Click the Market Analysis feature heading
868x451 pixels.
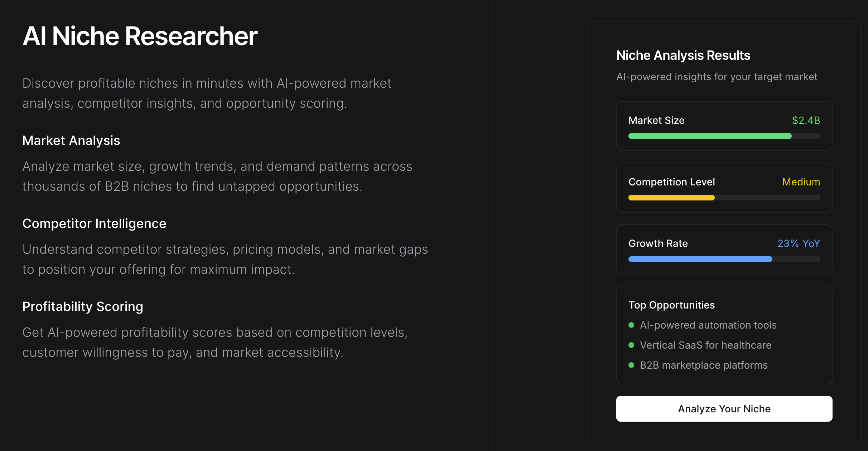[x=71, y=141]
